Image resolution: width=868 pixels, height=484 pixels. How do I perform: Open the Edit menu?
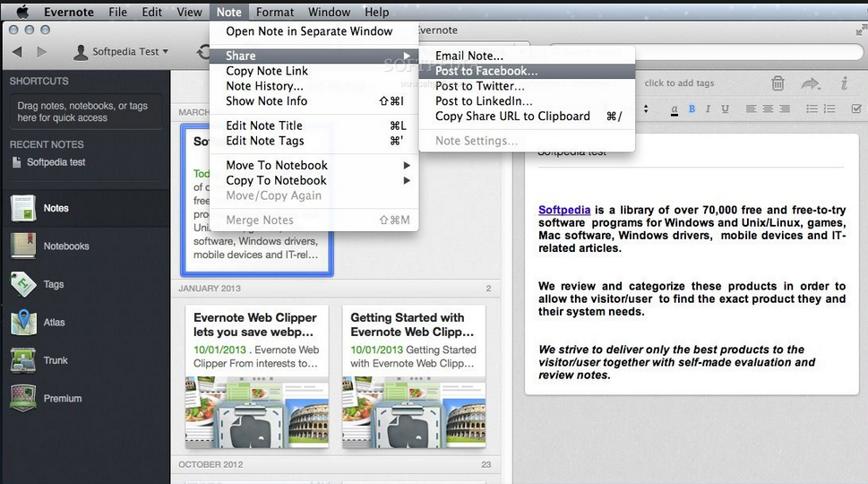pos(151,12)
